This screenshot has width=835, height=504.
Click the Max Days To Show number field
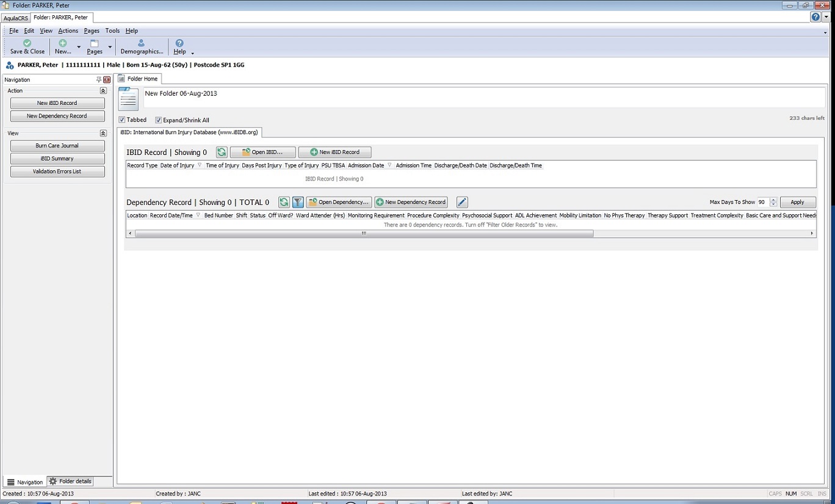point(762,203)
